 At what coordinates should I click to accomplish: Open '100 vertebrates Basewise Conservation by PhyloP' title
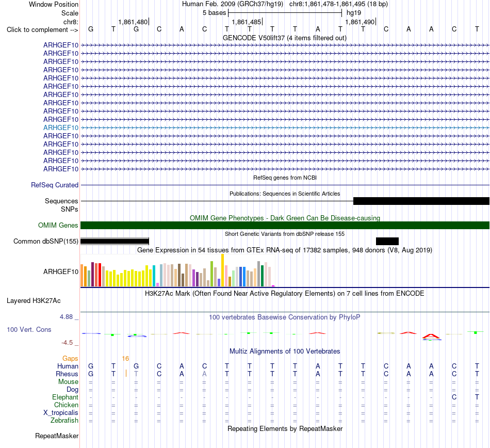[x=285, y=317]
